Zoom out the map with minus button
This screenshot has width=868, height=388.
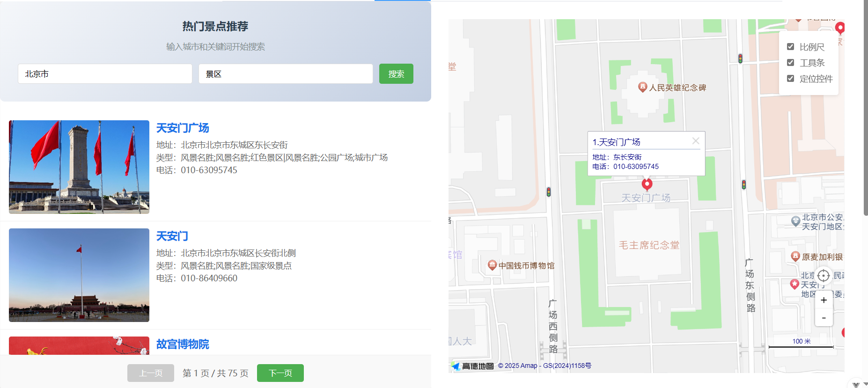coord(824,318)
